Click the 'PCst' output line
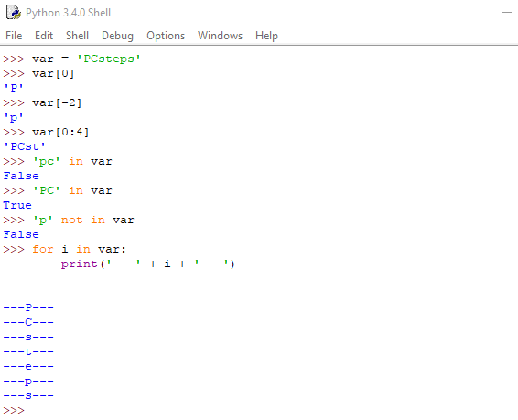 click(x=25, y=146)
